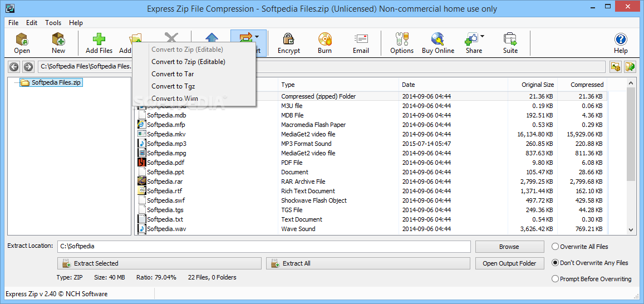Open the Tools menu
Image resolution: width=644 pixels, height=304 pixels.
[x=53, y=23]
